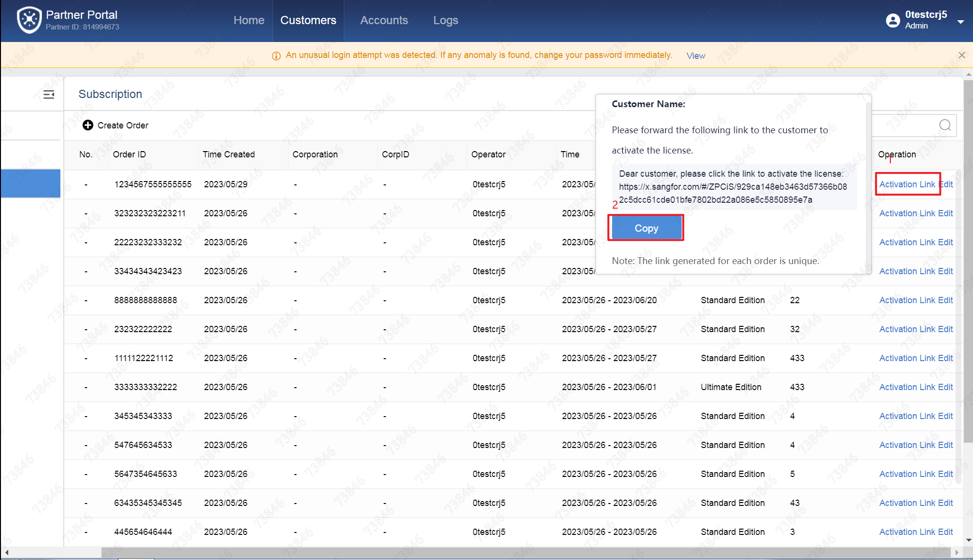Click the warning info icon in banner
The image size is (973, 560).
tap(276, 56)
